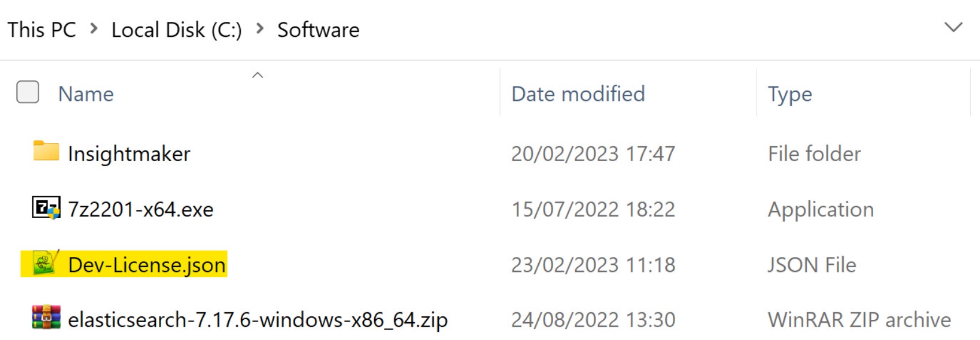Go to Local Disk (C:) breadcrumb
980x340 pixels.
pyautogui.click(x=177, y=30)
